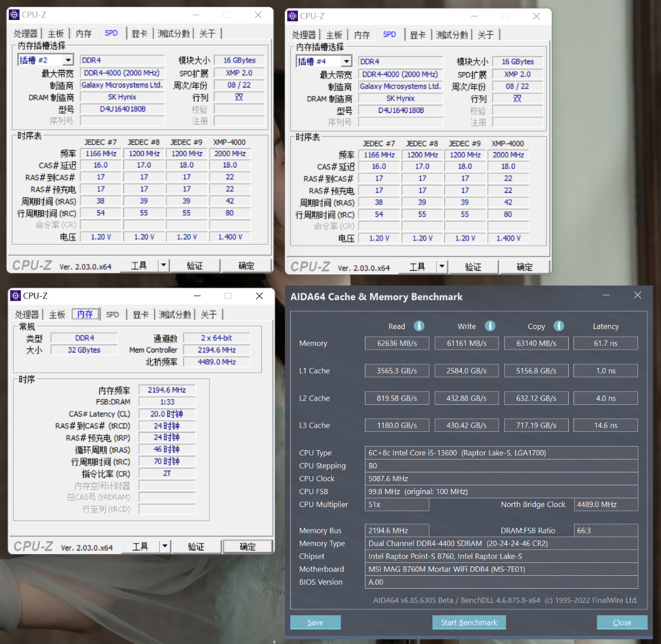The height and width of the screenshot is (644, 661).
Task: Switch to 处理器 tab in slot #2 window
Action: point(25,33)
